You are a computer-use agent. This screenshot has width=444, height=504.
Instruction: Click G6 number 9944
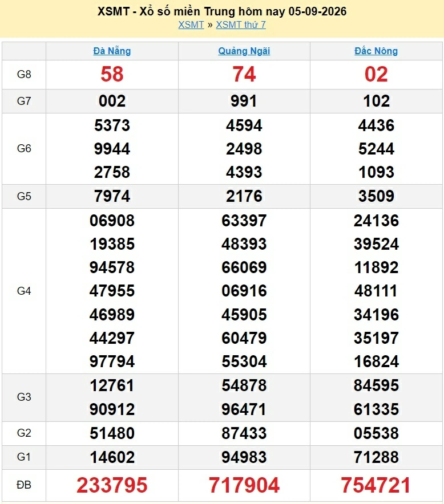pos(112,148)
